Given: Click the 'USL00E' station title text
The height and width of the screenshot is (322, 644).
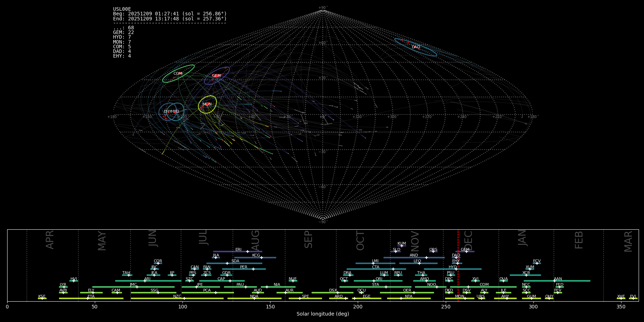Looking at the screenshot, I should (122, 9).
